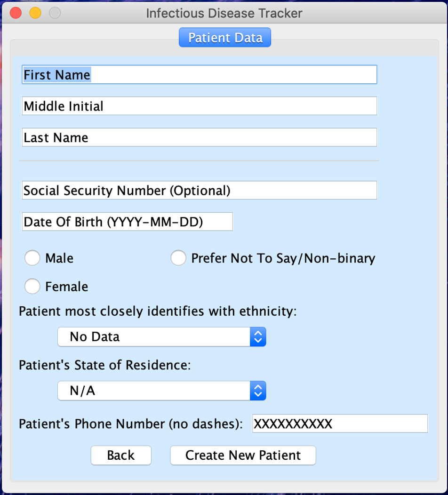Expand the State of Residence dropdown

click(161, 391)
